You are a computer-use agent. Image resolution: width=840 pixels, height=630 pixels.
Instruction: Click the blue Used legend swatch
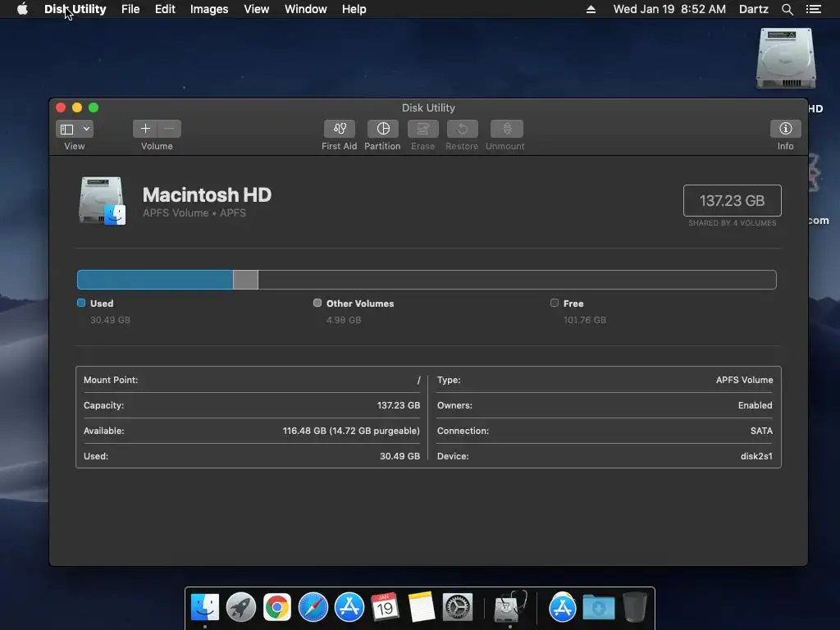coord(81,303)
